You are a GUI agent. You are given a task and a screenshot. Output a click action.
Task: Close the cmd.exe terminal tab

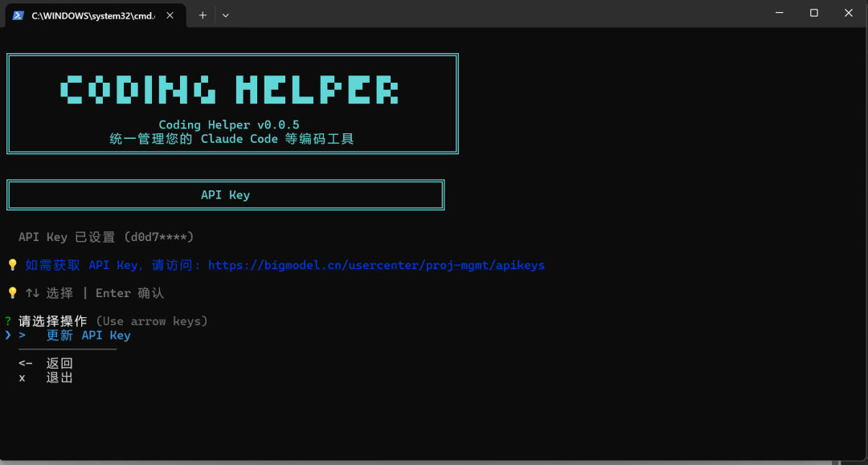[170, 15]
